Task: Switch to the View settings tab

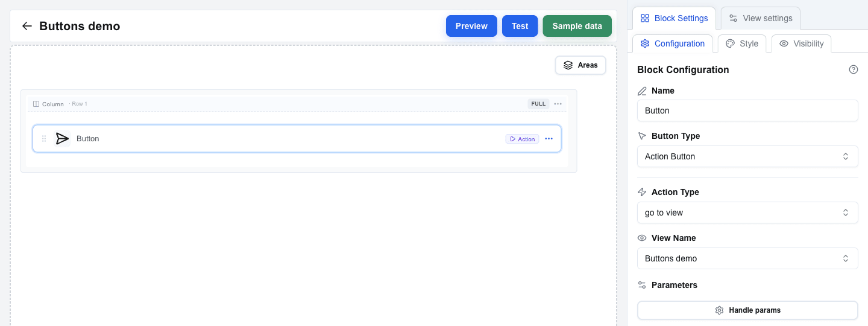Action: pos(761,18)
